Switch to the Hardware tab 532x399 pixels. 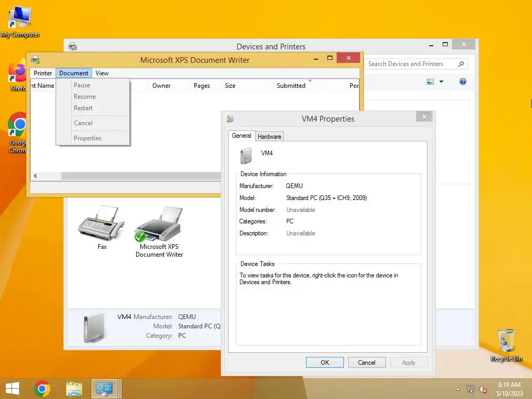pyautogui.click(x=270, y=137)
